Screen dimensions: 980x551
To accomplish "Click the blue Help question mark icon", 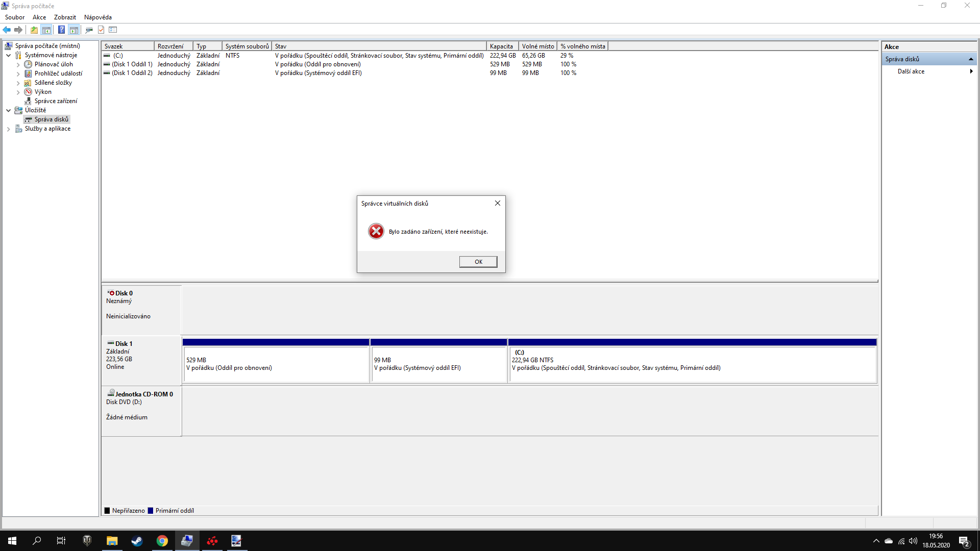I will click(x=61, y=30).
